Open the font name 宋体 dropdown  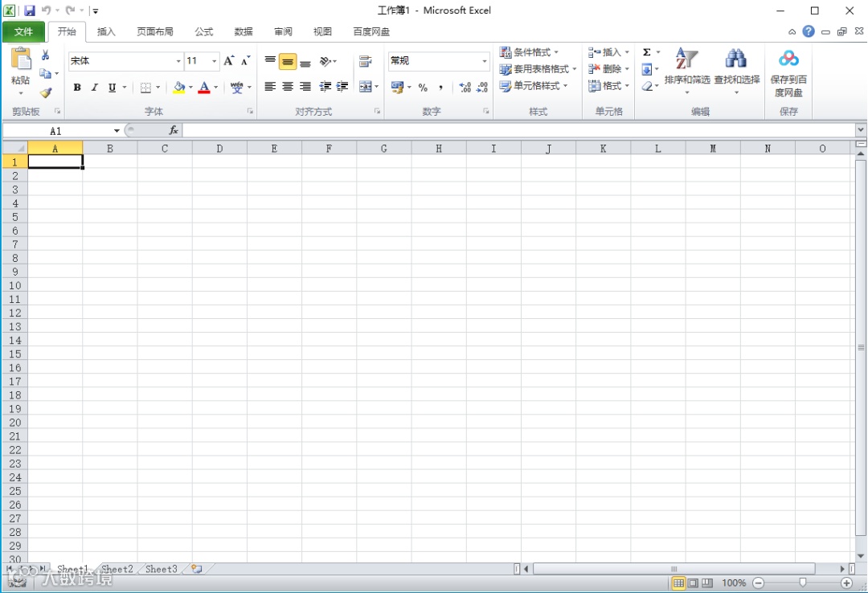pyautogui.click(x=178, y=61)
